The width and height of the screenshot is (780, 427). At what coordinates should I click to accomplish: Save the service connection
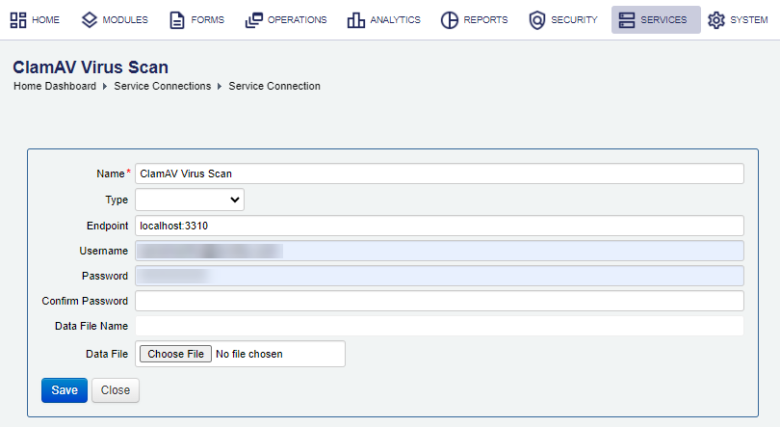point(64,390)
